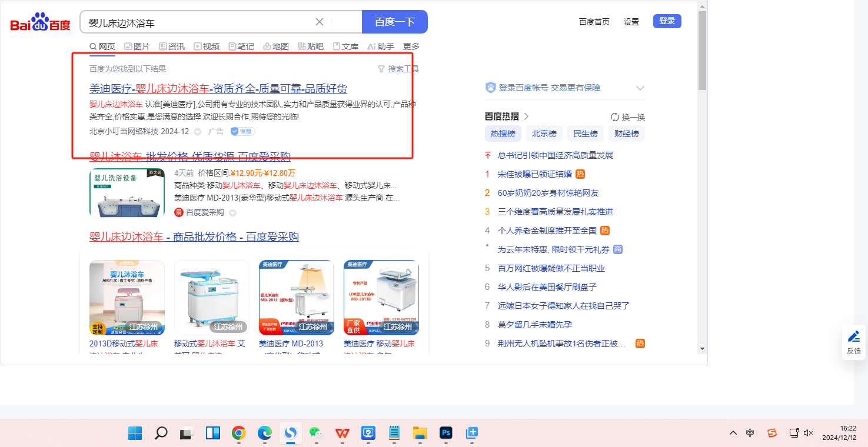
Task: Click the 反馈 feedback pencil icon
Action: (853, 337)
